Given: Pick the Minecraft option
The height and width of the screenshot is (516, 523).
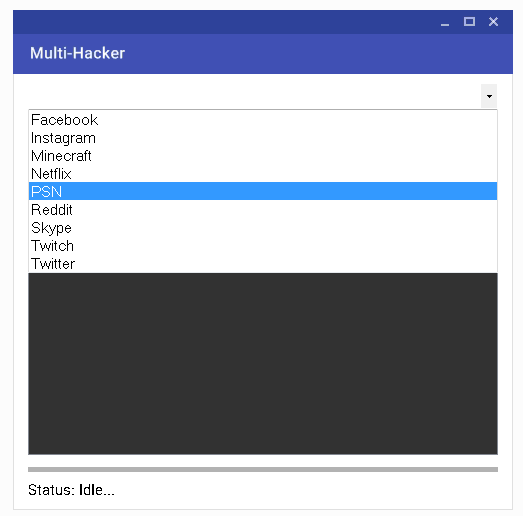Looking at the screenshot, I should pos(263,156).
